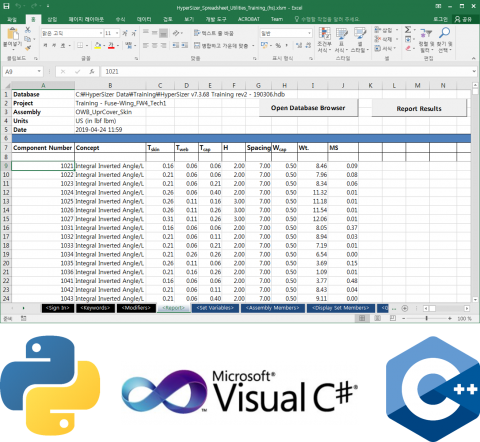Switch to Normal view in status bar
The width and height of the screenshot is (480, 442).
(362, 318)
